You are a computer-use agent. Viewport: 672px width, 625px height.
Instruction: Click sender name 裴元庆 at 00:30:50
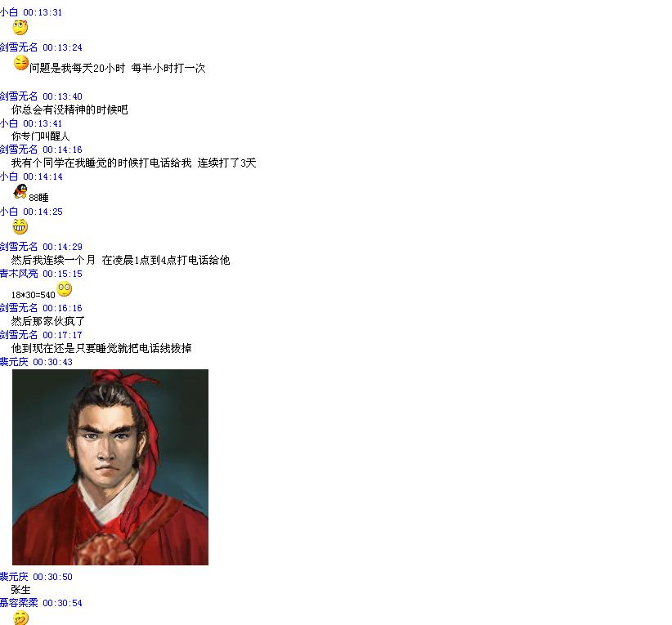tap(14, 577)
